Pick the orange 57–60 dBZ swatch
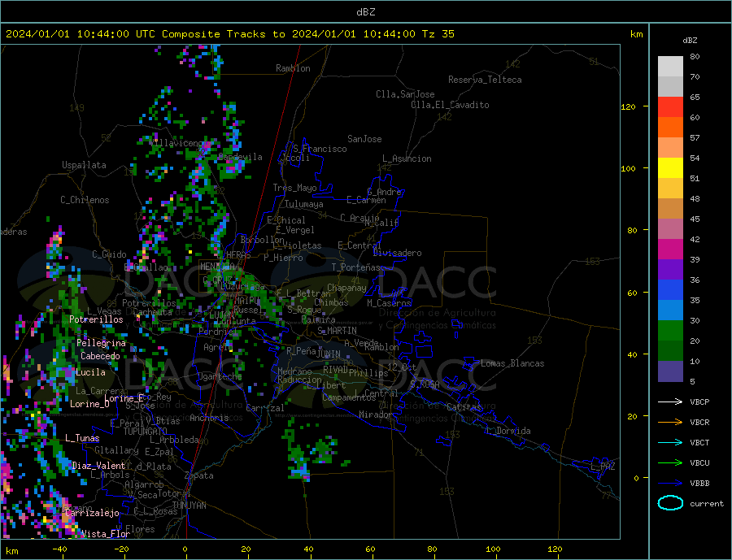732x560 pixels. [x=670, y=128]
